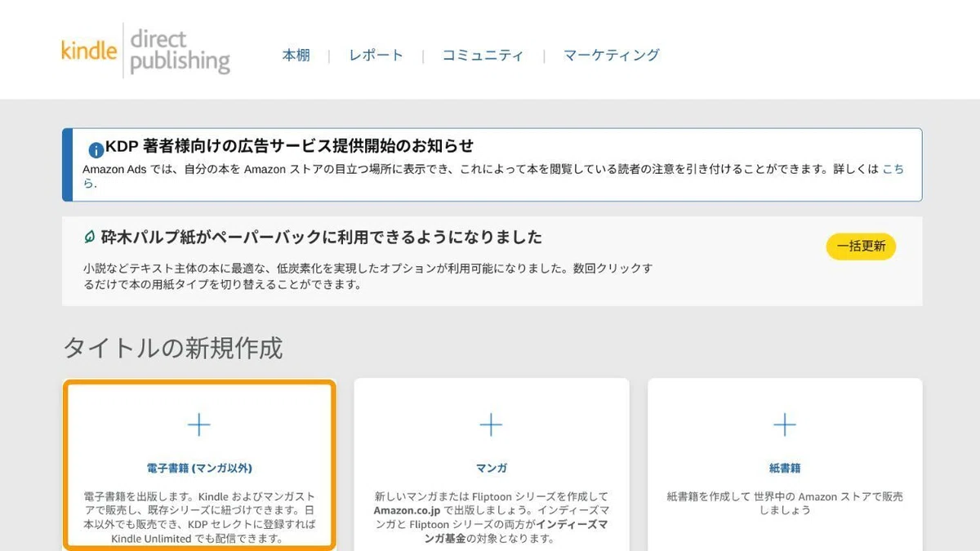Open the マンガ title link
980x551 pixels.
pyautogui.click(x=491, y=469)
